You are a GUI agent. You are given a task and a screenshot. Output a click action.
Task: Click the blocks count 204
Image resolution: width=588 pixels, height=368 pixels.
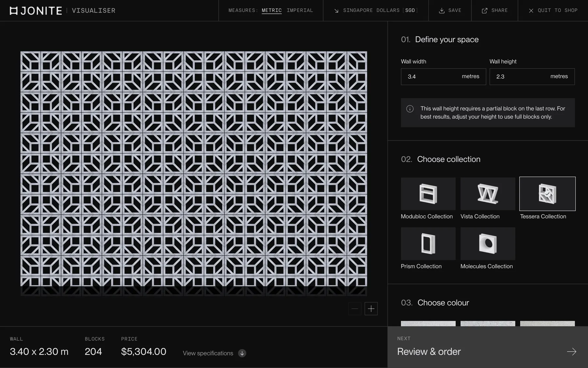(x=93, y=352)
